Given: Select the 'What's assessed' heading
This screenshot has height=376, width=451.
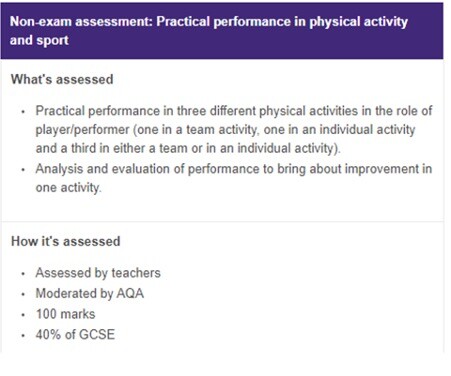Looking at the screenshot, I should 62,79.
